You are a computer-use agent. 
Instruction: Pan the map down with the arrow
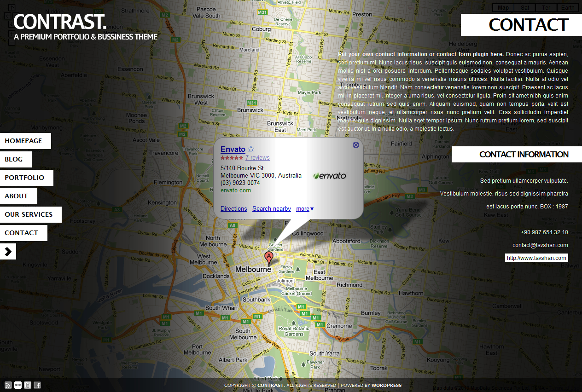click(x=12, y=24)
